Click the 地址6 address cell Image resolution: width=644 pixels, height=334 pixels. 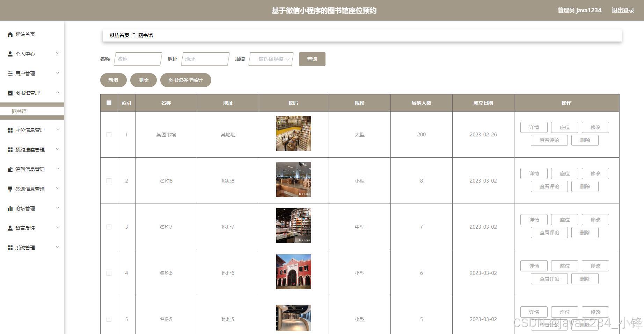(x=228, y=273)
